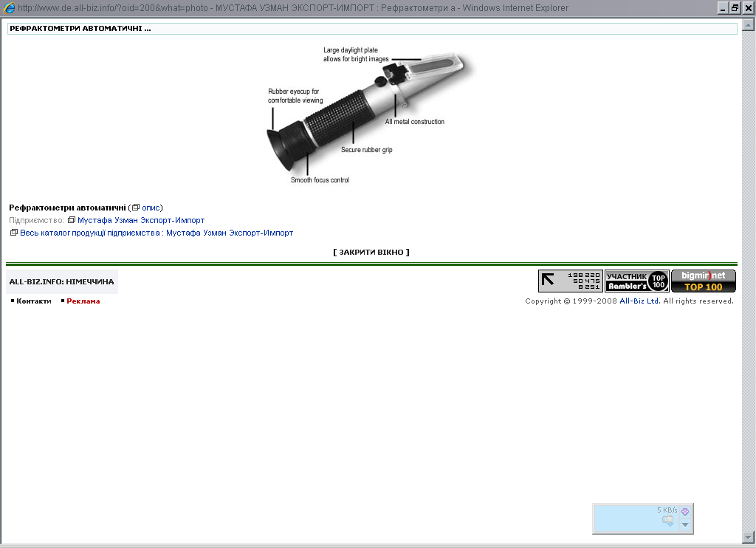Click the popup icon before 'опис'
756x548 pixels.
[x=136, y=208]
